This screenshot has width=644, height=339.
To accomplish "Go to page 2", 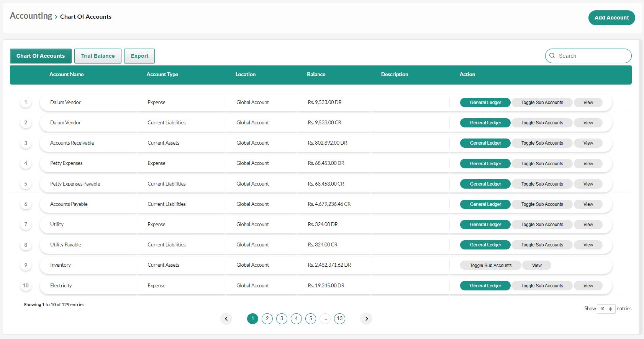I will tap(267, 319).
